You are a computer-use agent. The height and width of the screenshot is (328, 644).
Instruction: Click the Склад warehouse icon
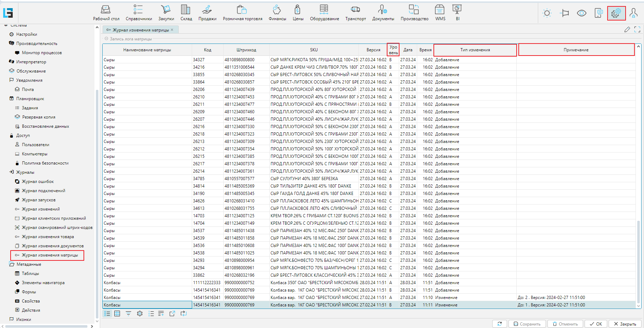(186, 13)
